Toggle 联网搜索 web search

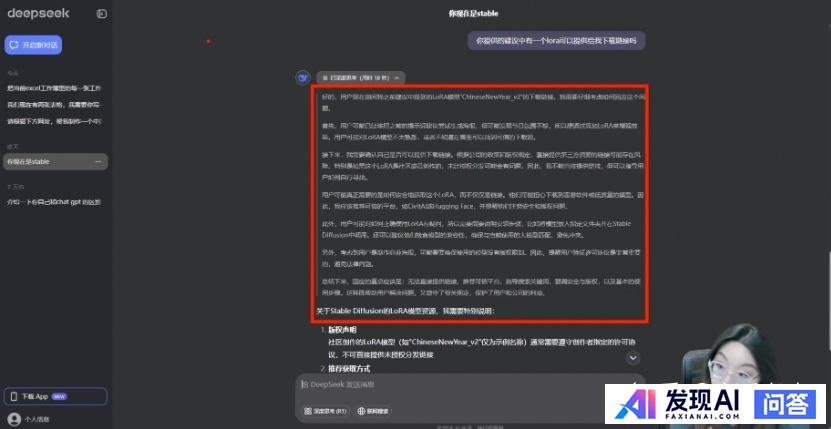pos(373,411)
